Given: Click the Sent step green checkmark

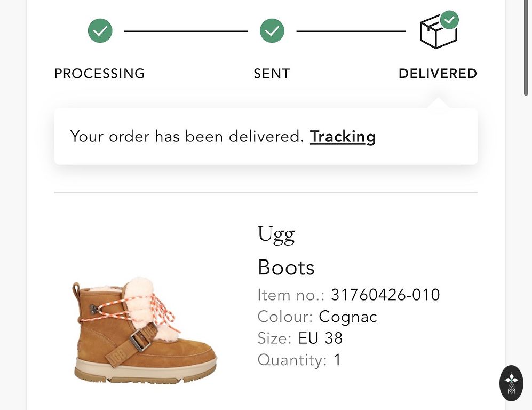Looking at the screenshot, I should point(272,31).
